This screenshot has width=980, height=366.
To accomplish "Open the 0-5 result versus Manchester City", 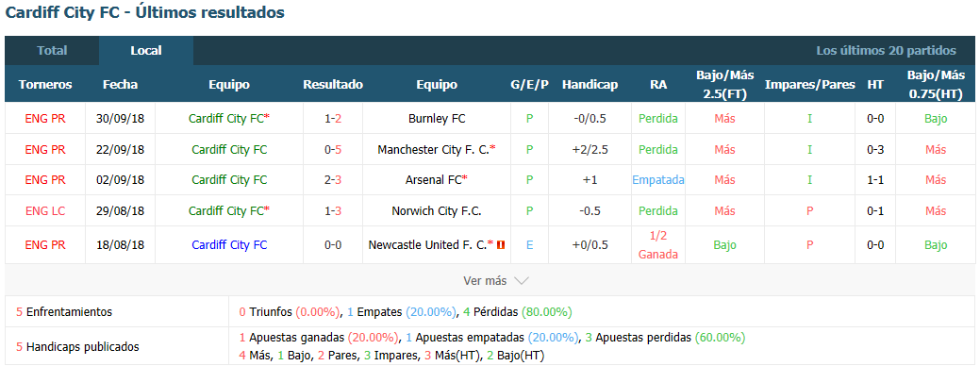I will coord(333,149).
